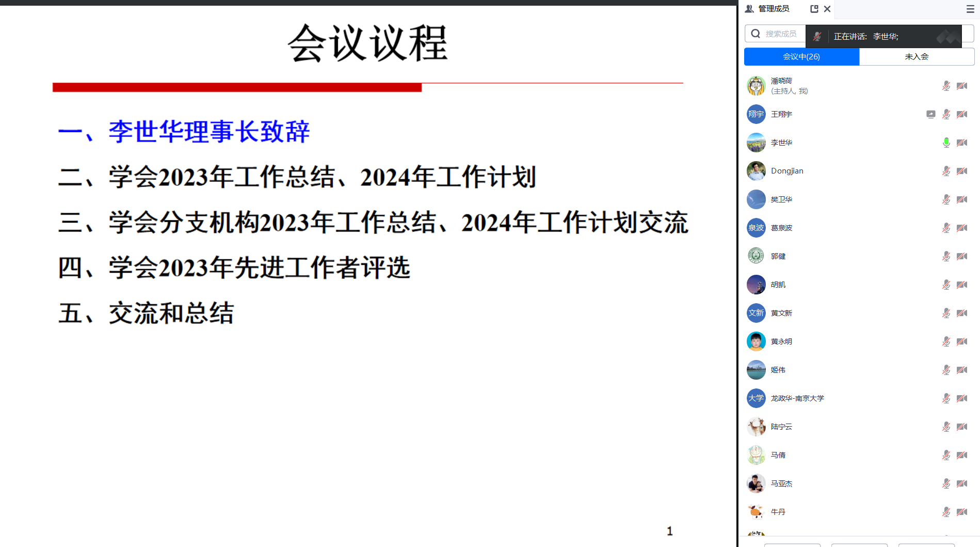
Task: Click 黄永明's profile avatar
Action: pos(756,341)
